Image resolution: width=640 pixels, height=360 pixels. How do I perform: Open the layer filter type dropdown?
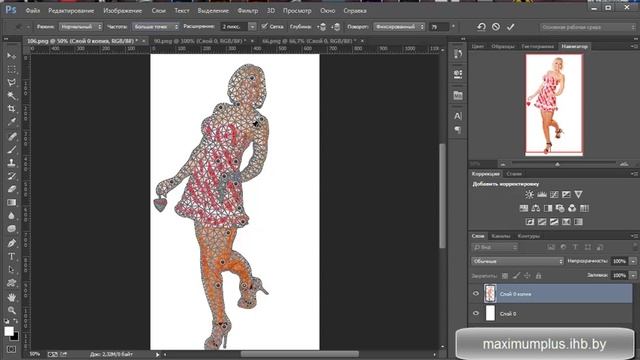coord(495,247)
